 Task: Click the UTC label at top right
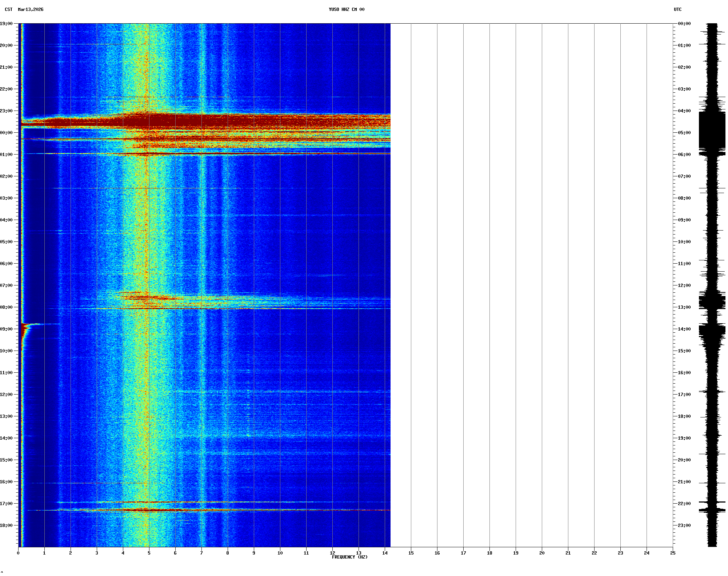coord(677,9)
